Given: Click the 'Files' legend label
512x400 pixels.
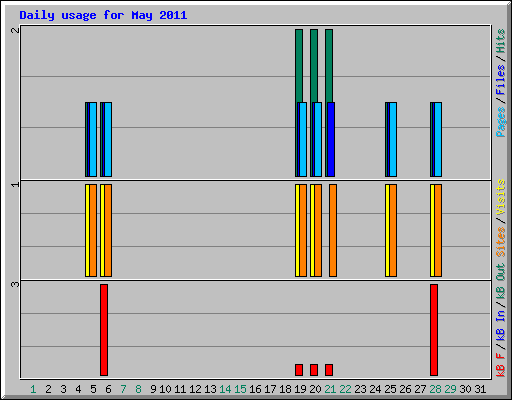Looking at the screenshot, I should point(501,80).
